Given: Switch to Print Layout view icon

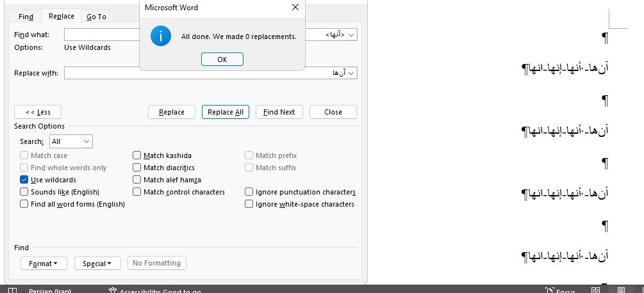Looking at the screenshot, I should point(621,290).
